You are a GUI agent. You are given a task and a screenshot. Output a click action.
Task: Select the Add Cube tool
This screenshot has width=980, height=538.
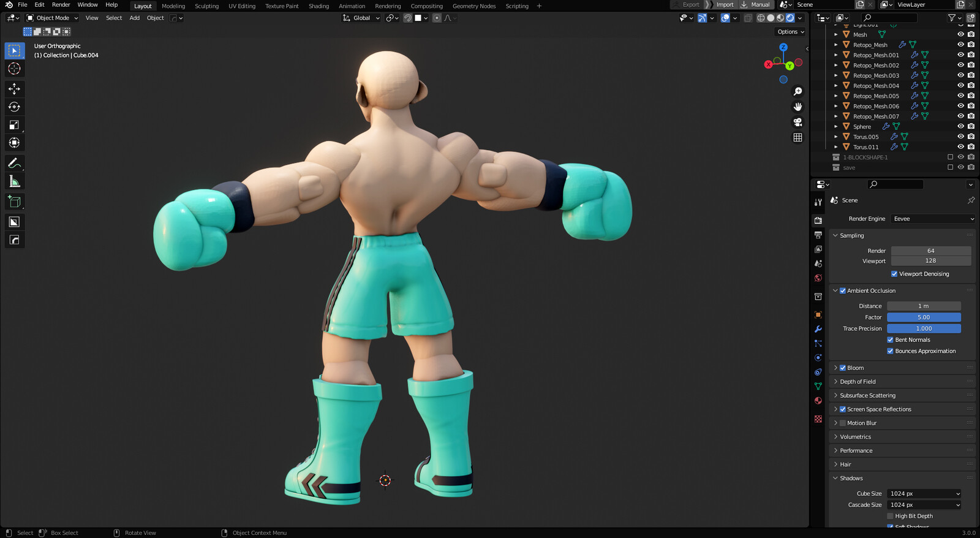[x=15, y=202]
